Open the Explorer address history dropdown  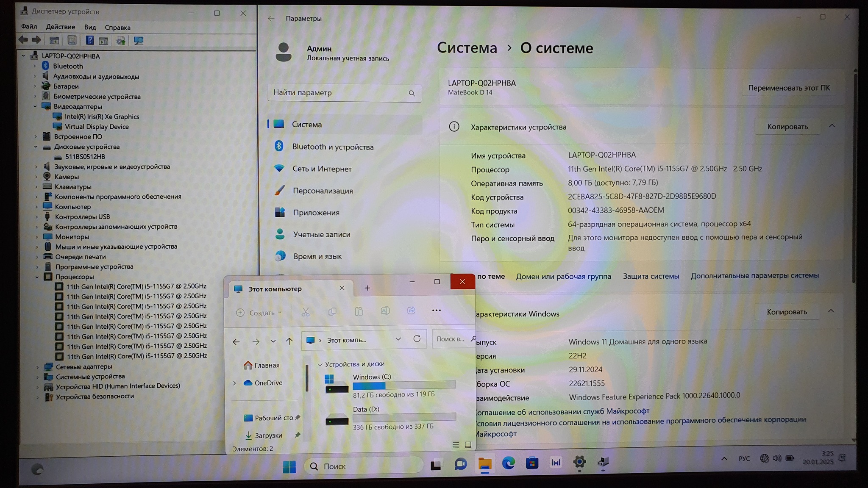pyautogui.click(x=398, y=339)
